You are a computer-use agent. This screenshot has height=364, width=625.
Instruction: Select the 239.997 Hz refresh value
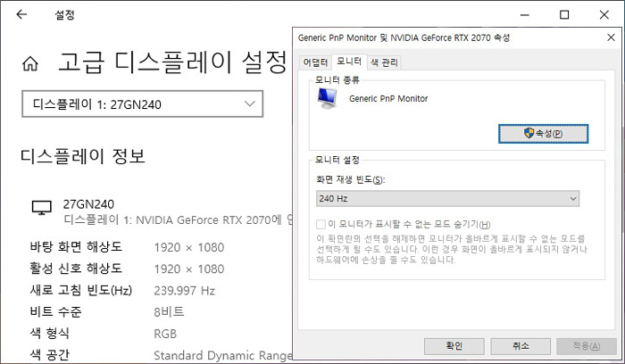[x=185, y=290]
